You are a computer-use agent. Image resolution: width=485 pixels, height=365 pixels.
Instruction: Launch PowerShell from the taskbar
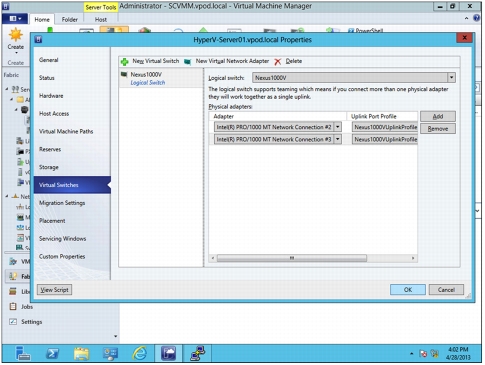pos(53,354)
